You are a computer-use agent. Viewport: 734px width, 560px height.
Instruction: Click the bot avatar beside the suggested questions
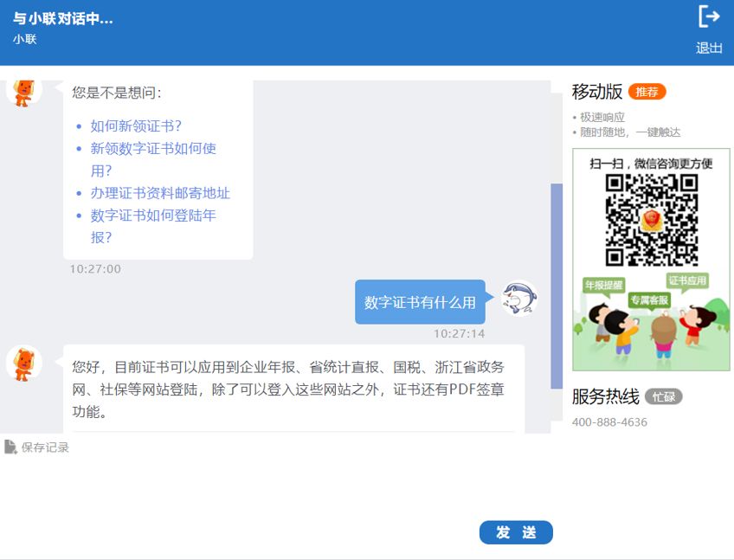click(24, 90)
